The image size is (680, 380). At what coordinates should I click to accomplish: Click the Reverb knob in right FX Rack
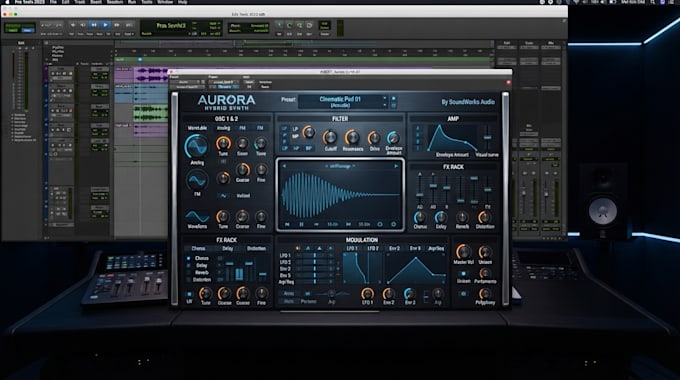(x=462, y=217)
